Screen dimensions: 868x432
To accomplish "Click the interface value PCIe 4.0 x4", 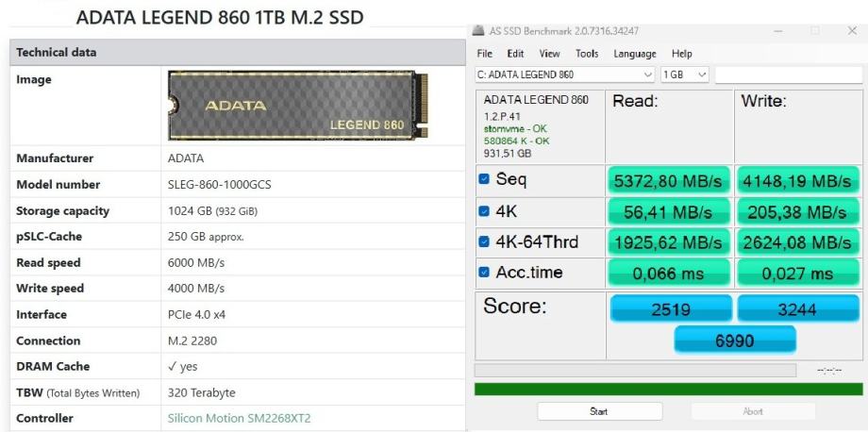I will [x=196, y=315].
